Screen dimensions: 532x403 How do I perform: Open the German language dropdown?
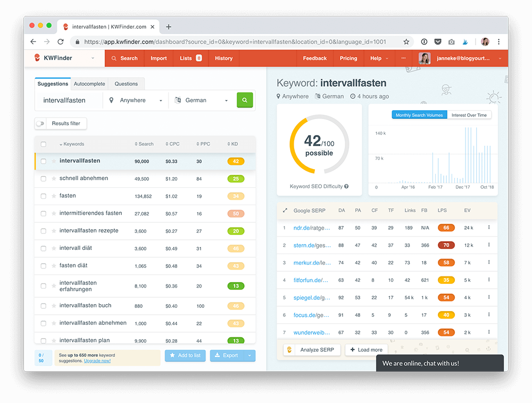[201, 100]
